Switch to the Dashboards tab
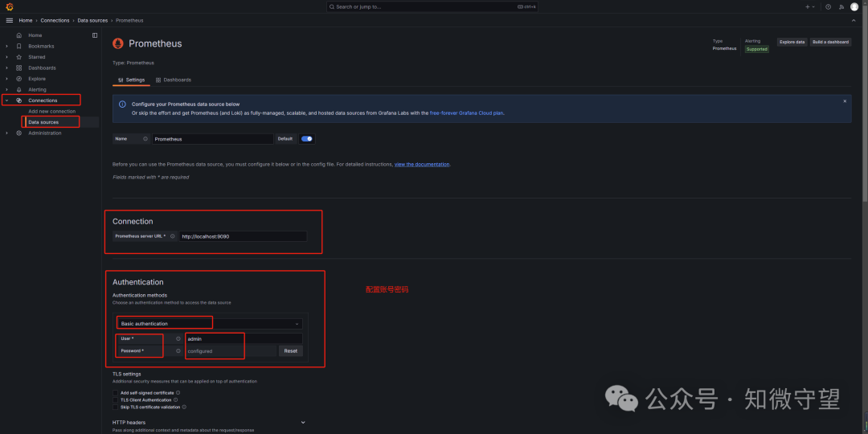Screen dimensions: 868x434 (174, 80)
